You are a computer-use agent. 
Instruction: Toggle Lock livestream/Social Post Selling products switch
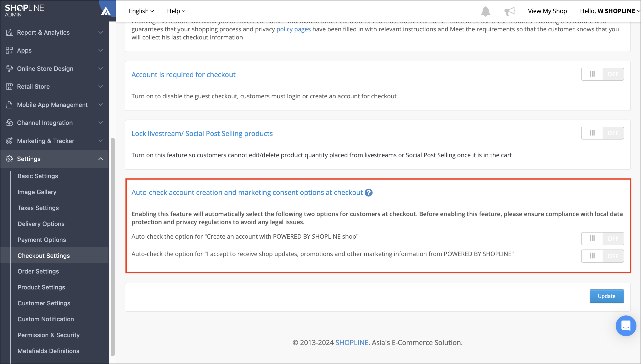(x=602, y=133)
